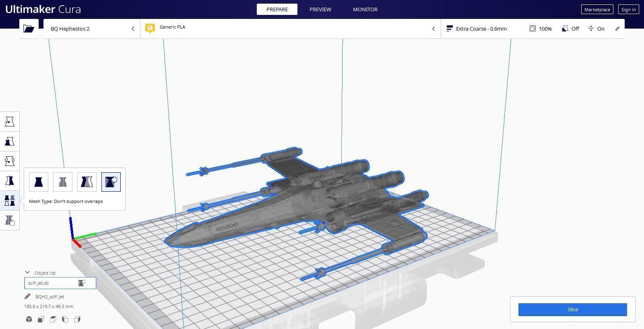Expand Generic PLA material panel chevron
The image size is (644, 329).
[x=433, y=29]
